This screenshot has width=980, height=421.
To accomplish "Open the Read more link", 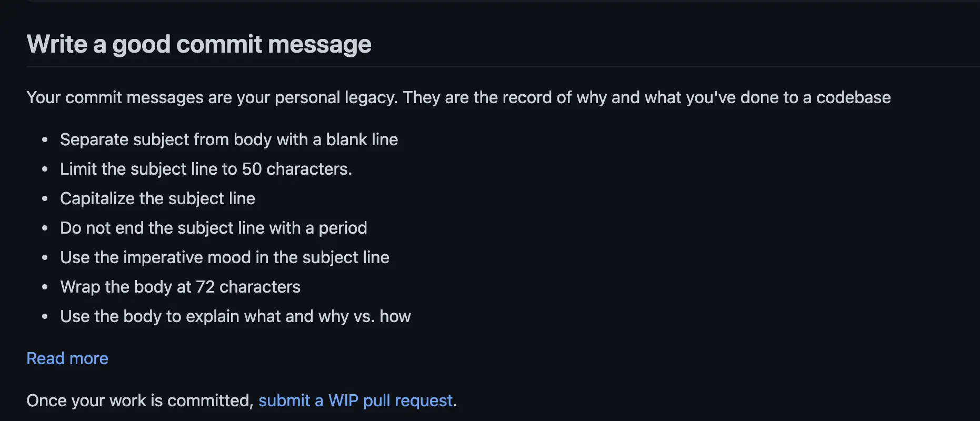I will 67,358.
